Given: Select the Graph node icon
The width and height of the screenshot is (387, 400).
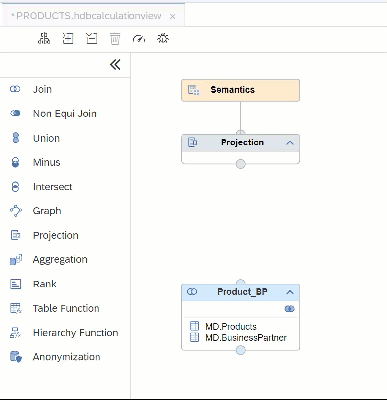Looking at the screenshot, I should coord(16,211).
